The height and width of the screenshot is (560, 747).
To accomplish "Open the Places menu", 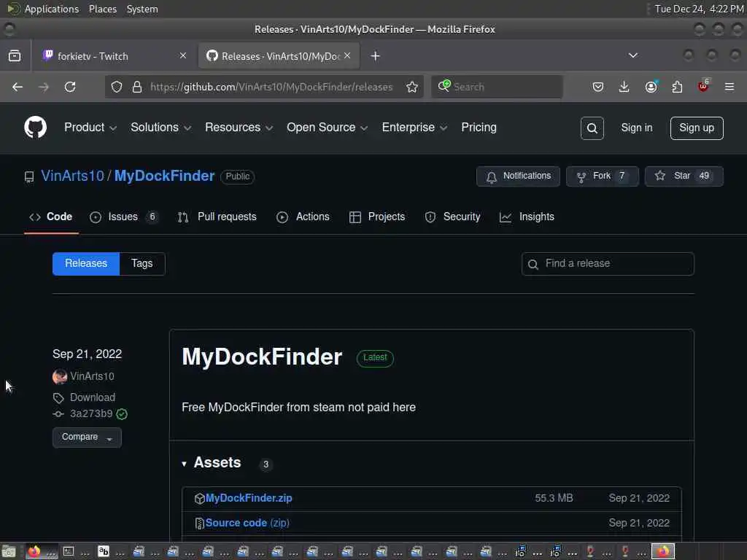I will [103, 9].
